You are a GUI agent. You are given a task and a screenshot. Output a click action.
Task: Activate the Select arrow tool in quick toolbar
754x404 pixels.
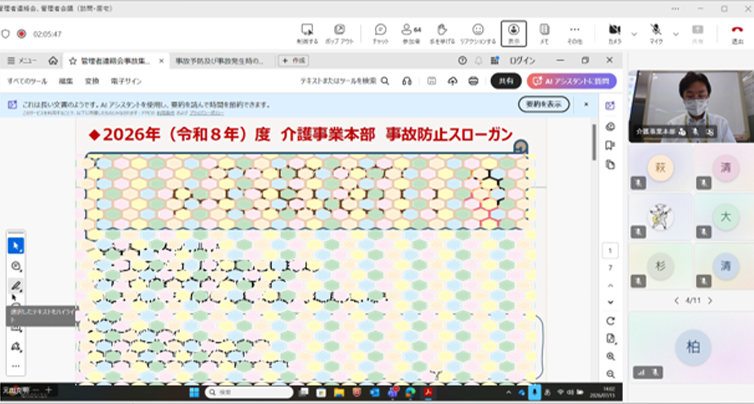[16, 246]
